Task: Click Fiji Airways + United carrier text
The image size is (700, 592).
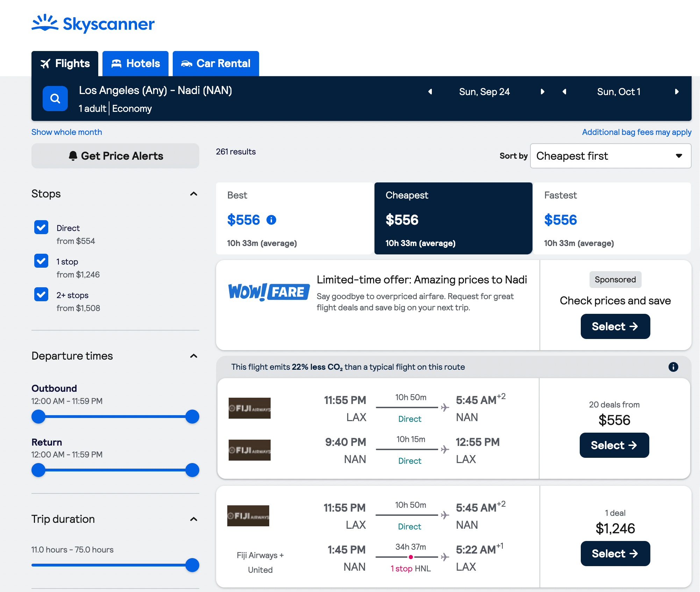Action: [x=260, y=563]
